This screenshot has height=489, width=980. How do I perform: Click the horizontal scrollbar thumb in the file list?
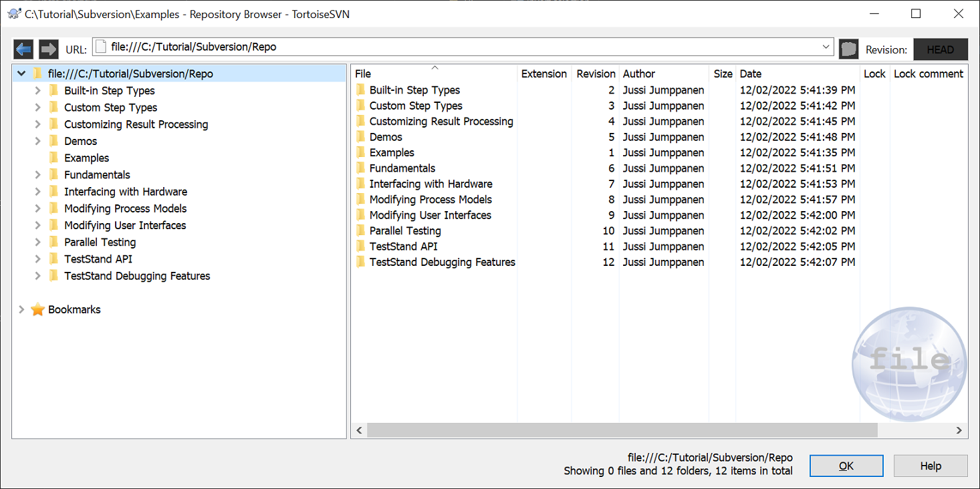point(622,431)
